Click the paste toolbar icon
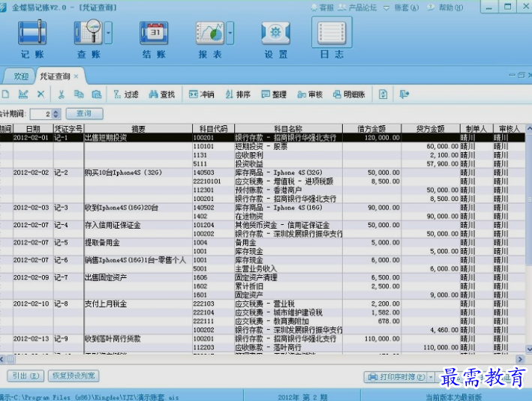This screenshot has height=401, width=532. [x=96, y=94]
